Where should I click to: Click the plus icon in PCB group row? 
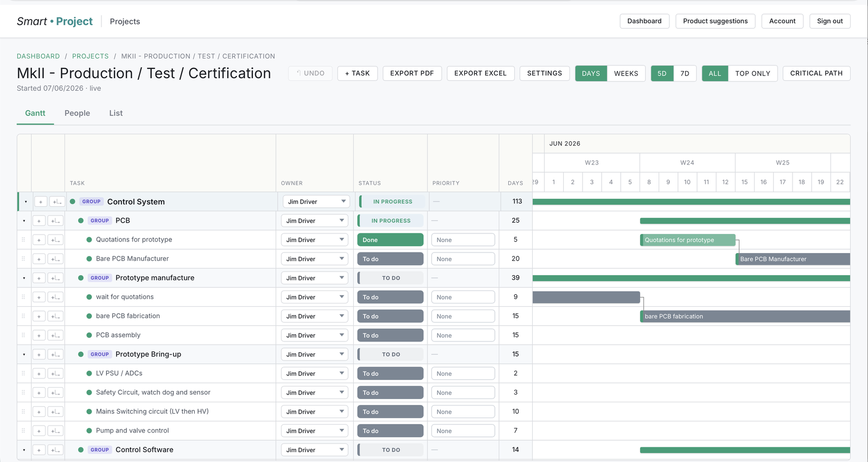coord(39,221)
